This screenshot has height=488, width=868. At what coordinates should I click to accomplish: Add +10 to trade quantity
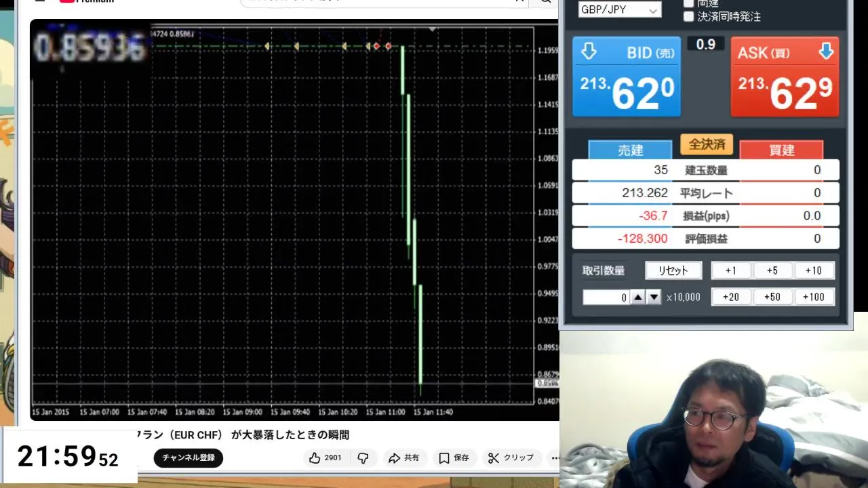click(814, 270)
